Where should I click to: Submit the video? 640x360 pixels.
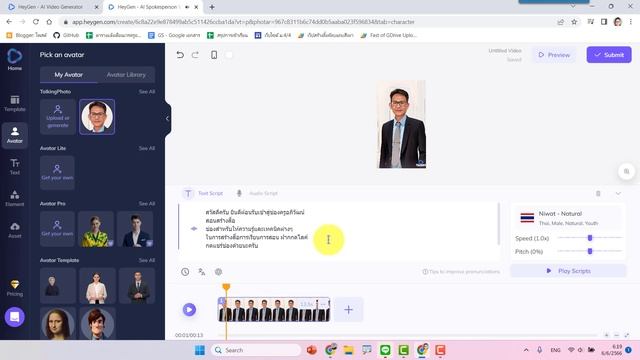click(609, 55)
